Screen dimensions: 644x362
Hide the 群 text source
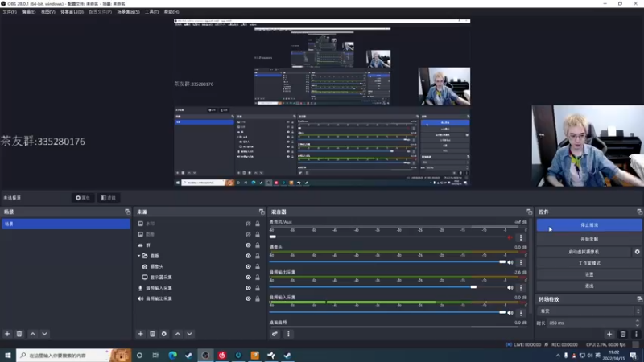click(x=248, y=245)
